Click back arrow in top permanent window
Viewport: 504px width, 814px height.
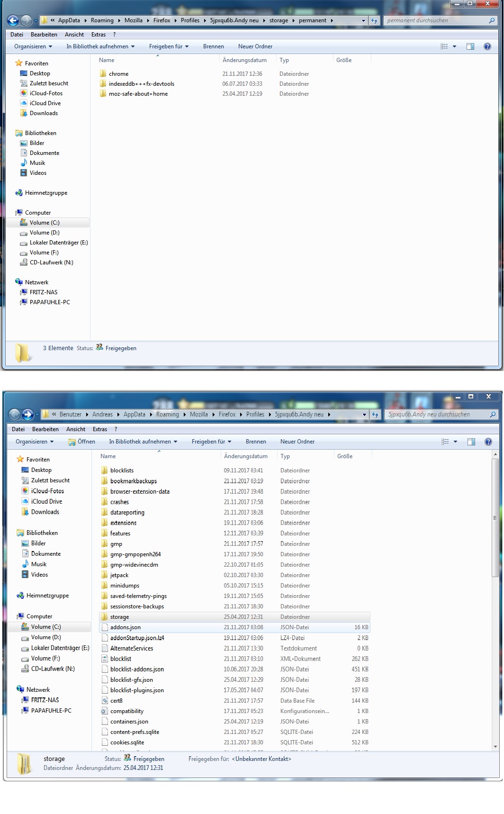point(13,20)
